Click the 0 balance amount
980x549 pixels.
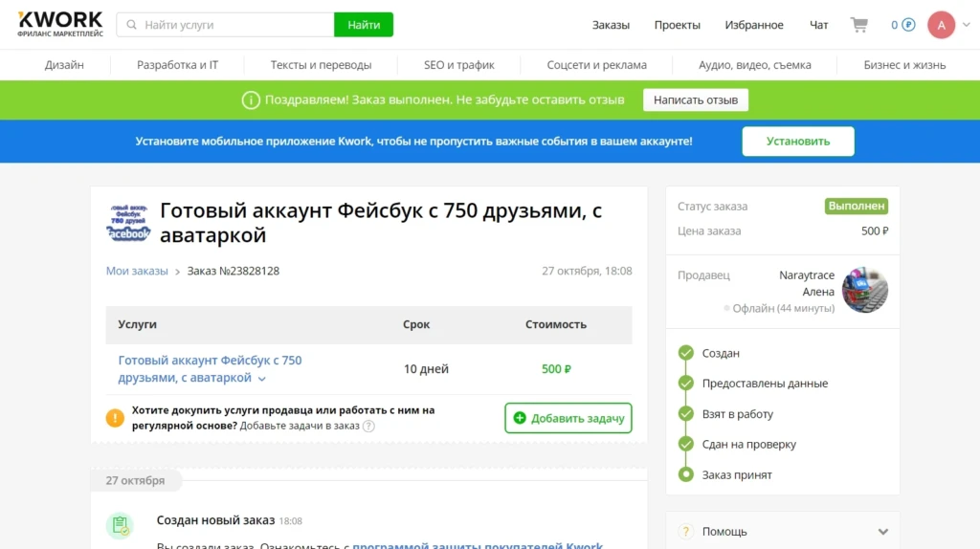click(895, 25)
